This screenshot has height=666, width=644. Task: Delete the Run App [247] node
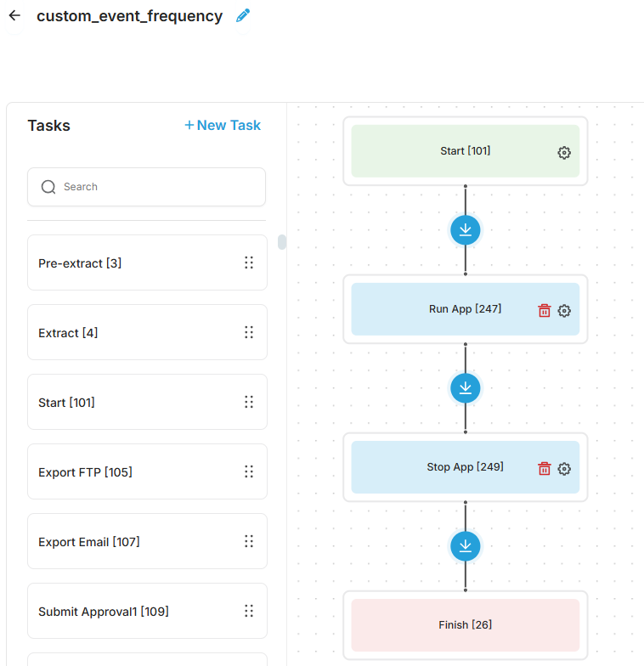544,311
